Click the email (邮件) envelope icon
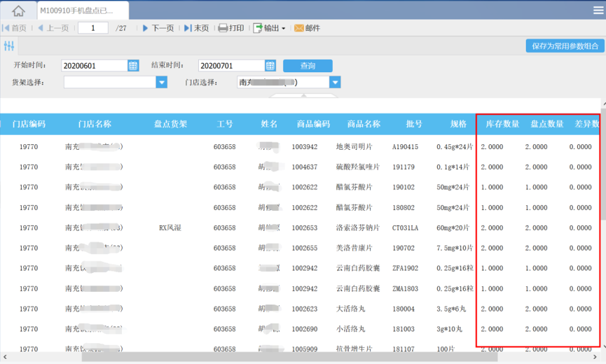This screenshot has height=364, width=606. pyautogui.click(x=299, y=28)
